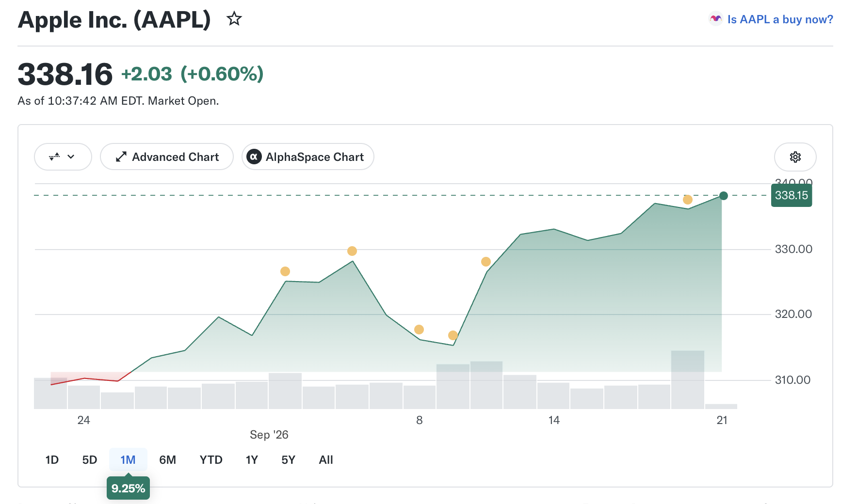This screenshot has height=504, width=841.
Task: Click the expand arrows icon on Advanced Chart
Action: 121,157
